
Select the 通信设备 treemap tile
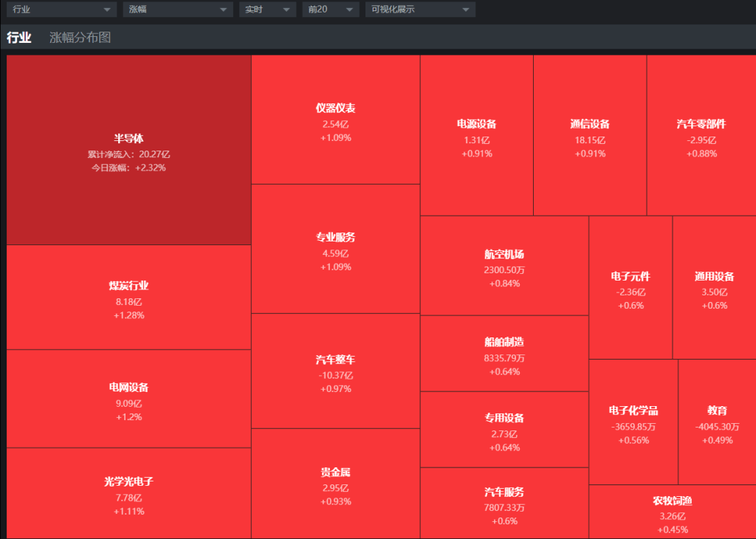590,137
